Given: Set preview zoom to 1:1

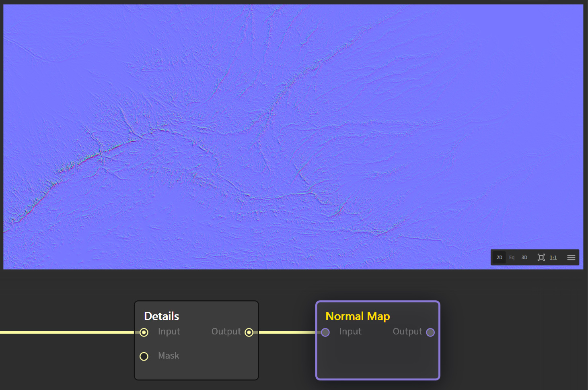Looking at the screenshot, I should (553, 258).
